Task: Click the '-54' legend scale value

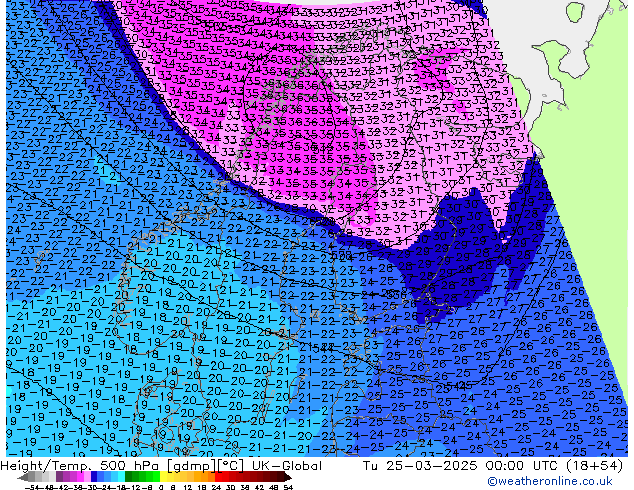Action: coord(32,488)
